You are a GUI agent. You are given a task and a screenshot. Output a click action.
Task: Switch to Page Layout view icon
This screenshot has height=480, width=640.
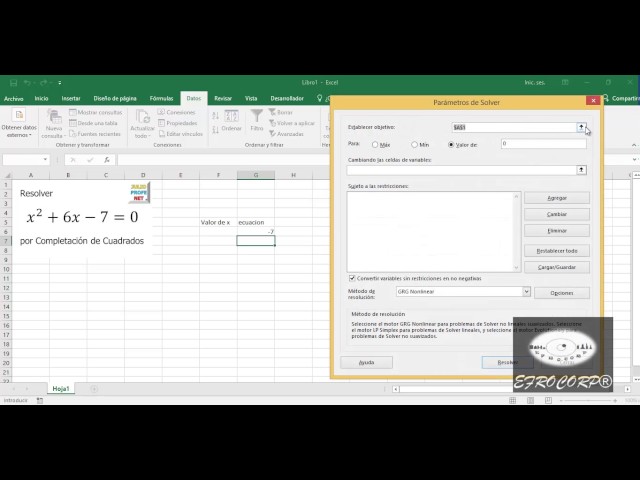point(530,400)
